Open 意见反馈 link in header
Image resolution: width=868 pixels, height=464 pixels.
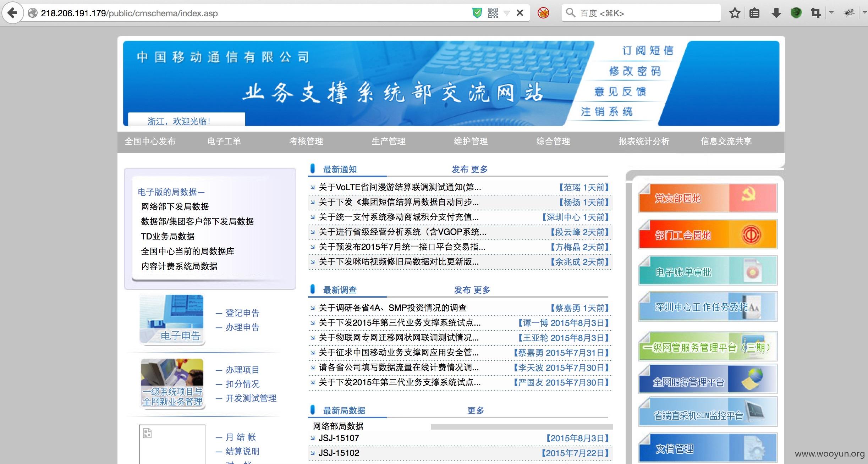click(620, 92)
